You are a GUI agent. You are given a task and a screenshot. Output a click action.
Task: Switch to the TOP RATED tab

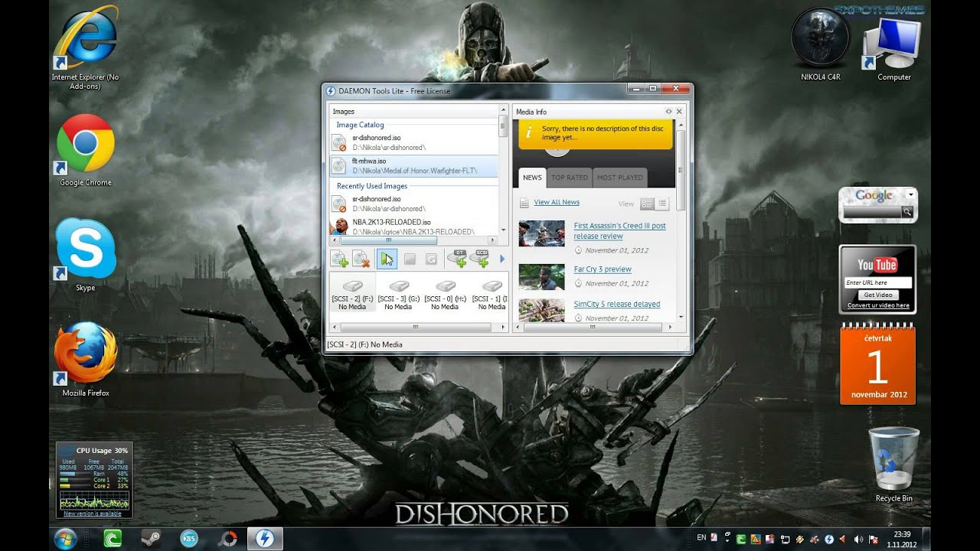click(570, 178)
